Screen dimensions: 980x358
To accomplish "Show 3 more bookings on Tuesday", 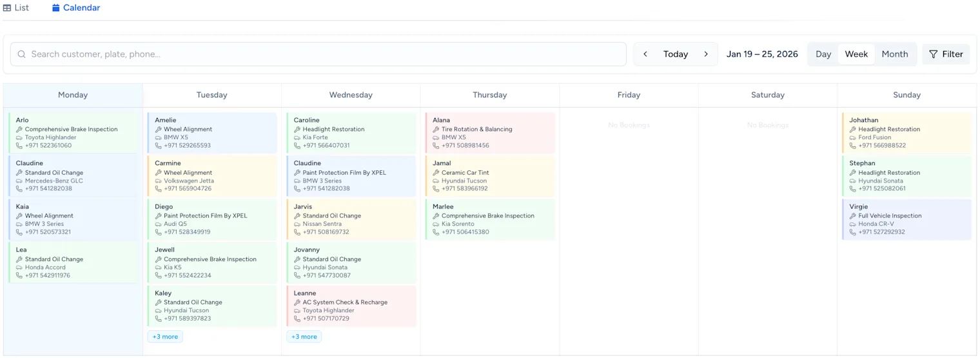I will click(x=165, y=337).
